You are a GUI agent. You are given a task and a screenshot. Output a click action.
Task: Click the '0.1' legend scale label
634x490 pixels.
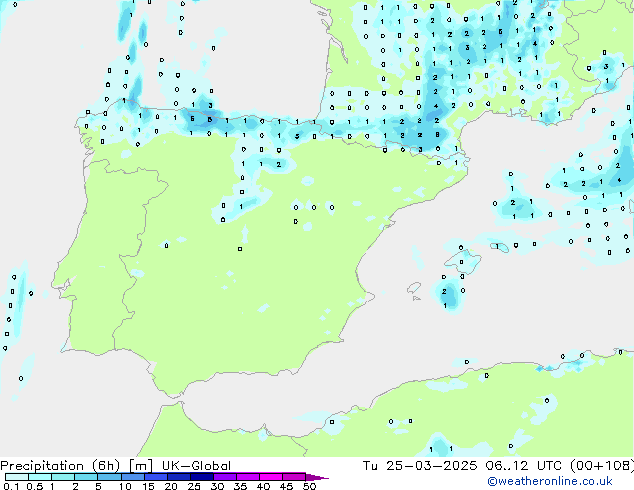tap(11, 486)
